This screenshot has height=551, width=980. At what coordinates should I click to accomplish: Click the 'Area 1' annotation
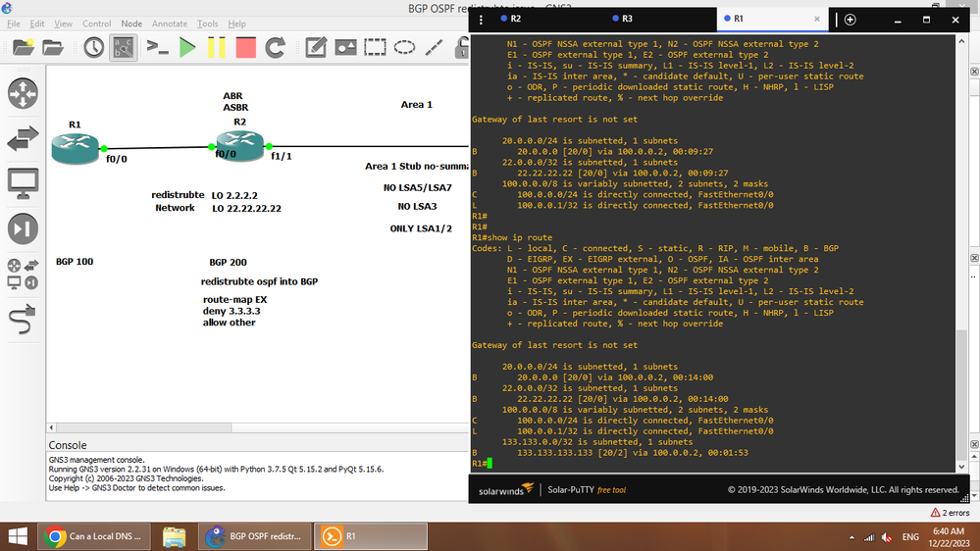tap(416, 105)
